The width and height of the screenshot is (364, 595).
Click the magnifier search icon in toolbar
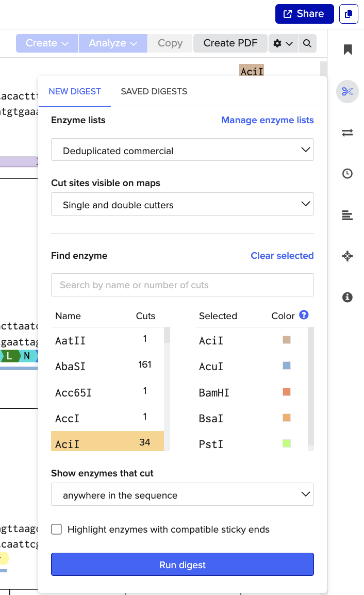point(307,43)
